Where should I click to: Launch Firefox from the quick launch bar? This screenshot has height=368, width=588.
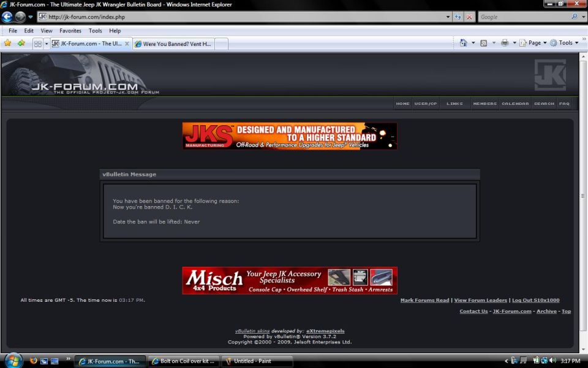[x=33, y=361]
